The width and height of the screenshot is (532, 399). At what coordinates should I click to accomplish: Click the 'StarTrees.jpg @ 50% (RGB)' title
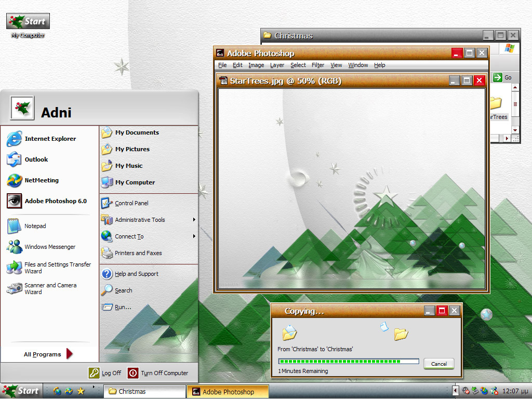(286, 81)
